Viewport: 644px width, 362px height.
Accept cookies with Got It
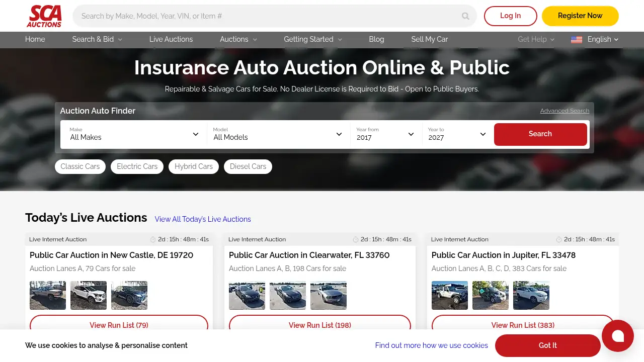tap(548, 345)
